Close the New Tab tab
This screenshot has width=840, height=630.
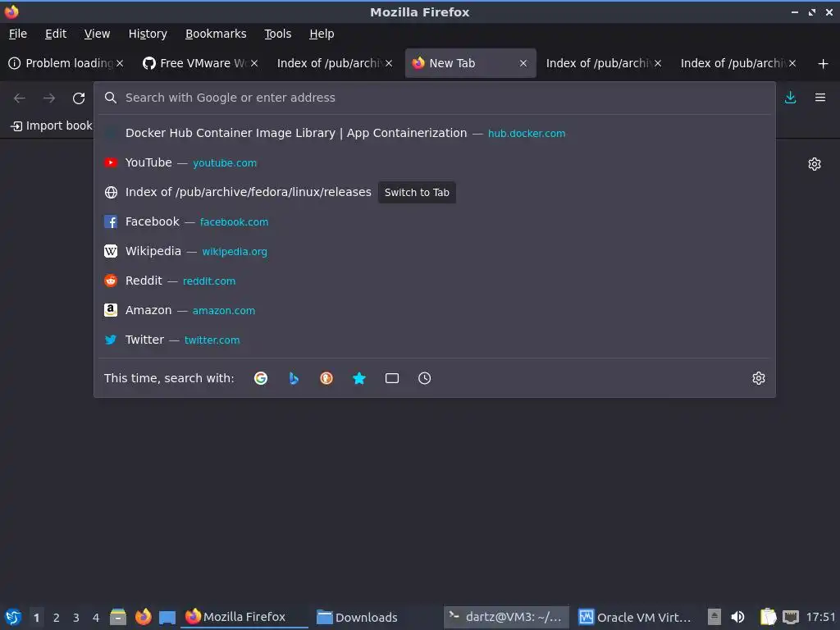523,63
